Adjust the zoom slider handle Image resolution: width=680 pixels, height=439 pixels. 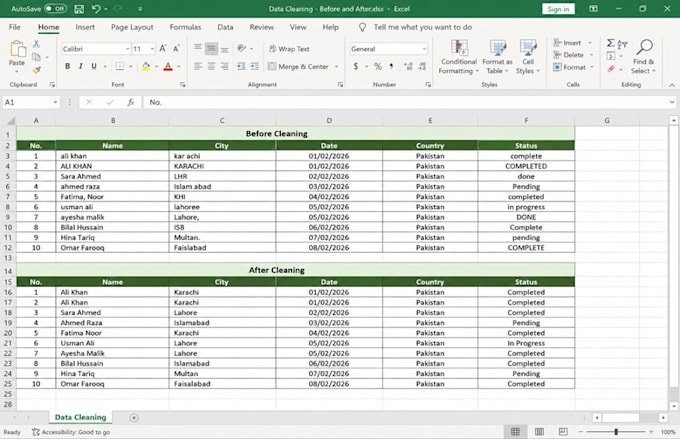(616, 432)
